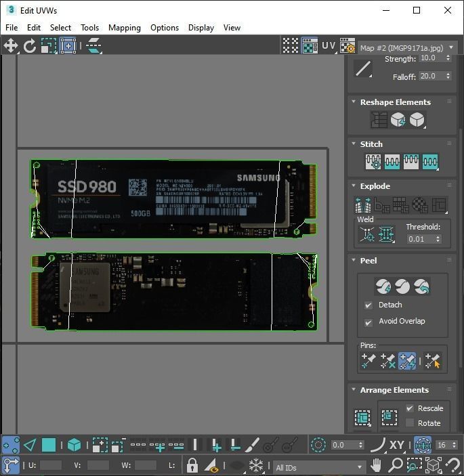The image size is (464, 476).
Task: Toggle the Rescale checkbox
Action: click(x=410, y=408)
